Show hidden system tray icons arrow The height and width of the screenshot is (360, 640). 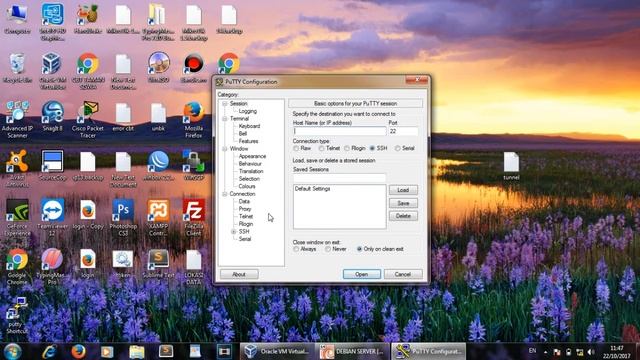tap(545, 352)
